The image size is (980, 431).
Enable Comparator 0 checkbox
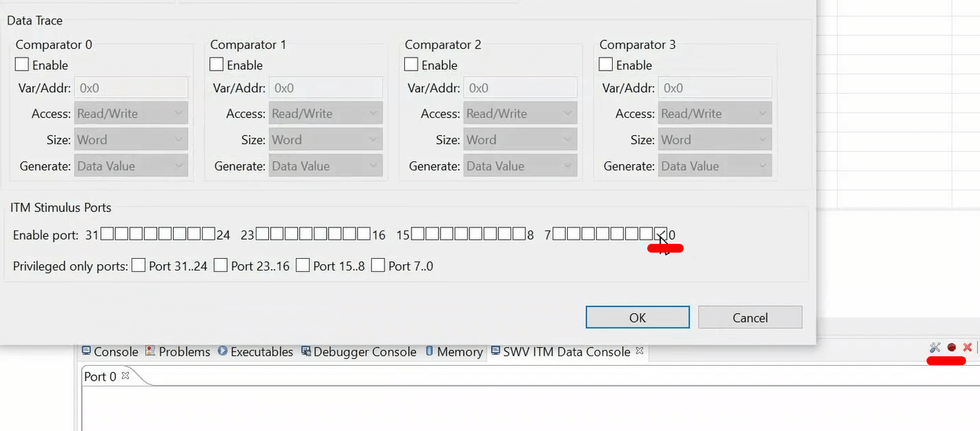[22, 64]
